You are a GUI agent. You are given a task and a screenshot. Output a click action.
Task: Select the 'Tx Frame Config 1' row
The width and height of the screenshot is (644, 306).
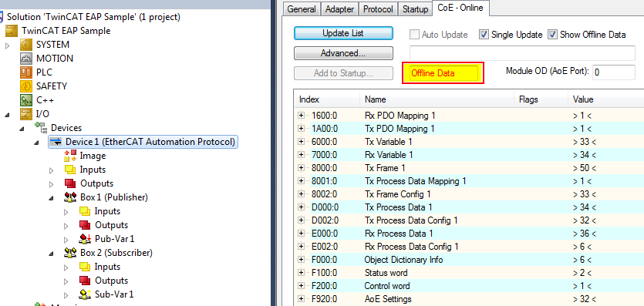[469, 194]
